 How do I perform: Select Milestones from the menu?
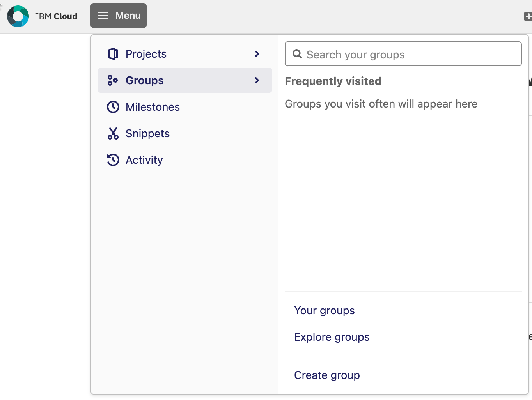[153, 107]
